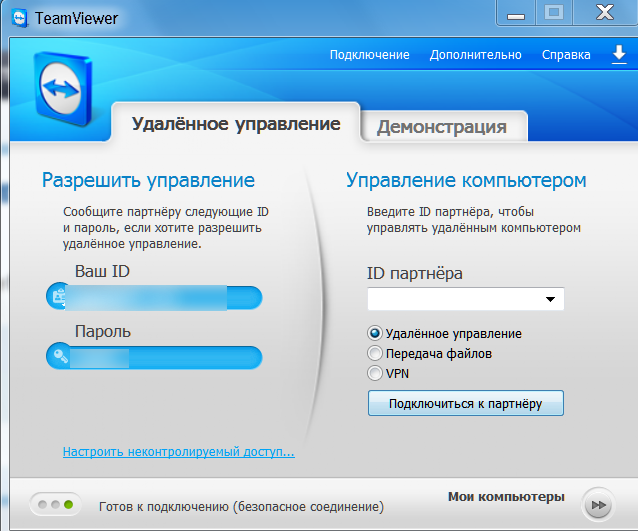The width and height of the screenshot is (638, 531).
Task: Select Удалённое управление radio option
Action: [375, 333]
